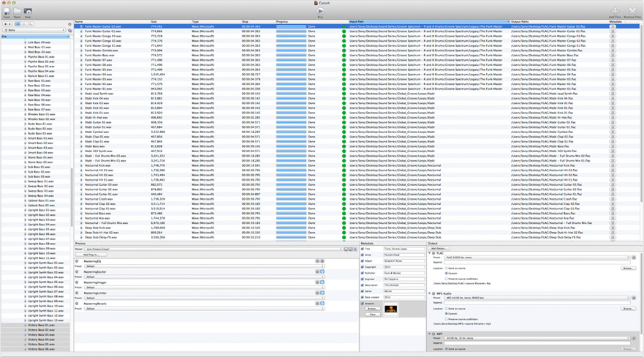644x357 pixels.
Task: Click the remove icon for MasteringEQ
Action: coord(322,261)
